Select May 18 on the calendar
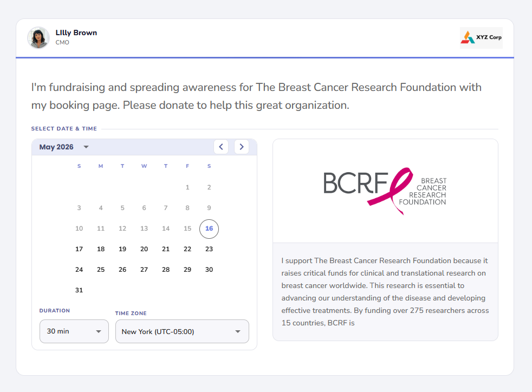The image size is (532, 392). [x=101, y=249]
